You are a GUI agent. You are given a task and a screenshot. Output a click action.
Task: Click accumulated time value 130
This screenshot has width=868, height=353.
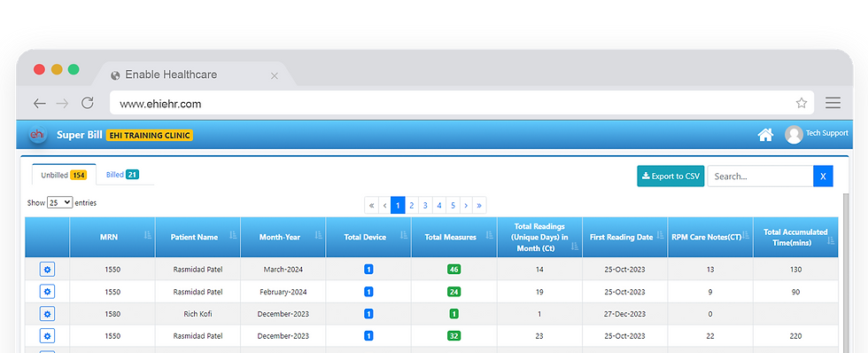[x=795, y=270]
